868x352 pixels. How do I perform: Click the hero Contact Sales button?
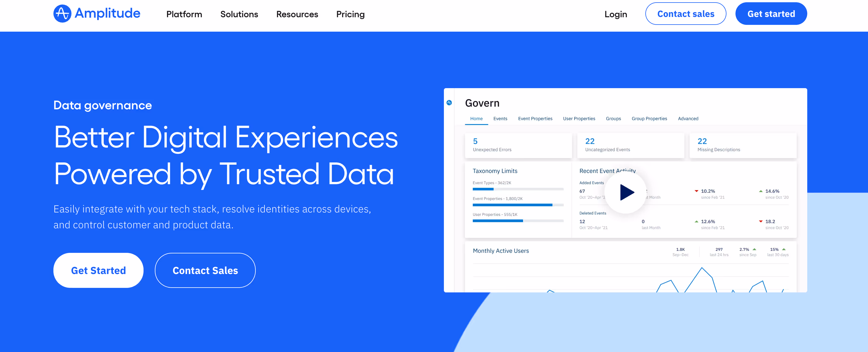click(x=205, y=270)
